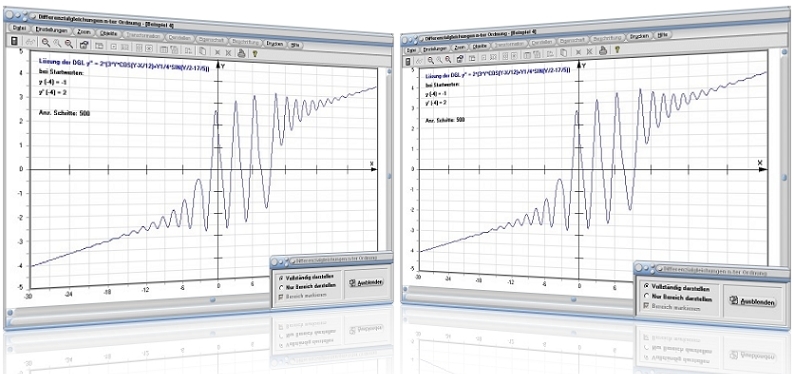The width and height of the screenshot is (794, 374).
Task: Open the Objekte menu in left window
Action: (x=109, y=33)
